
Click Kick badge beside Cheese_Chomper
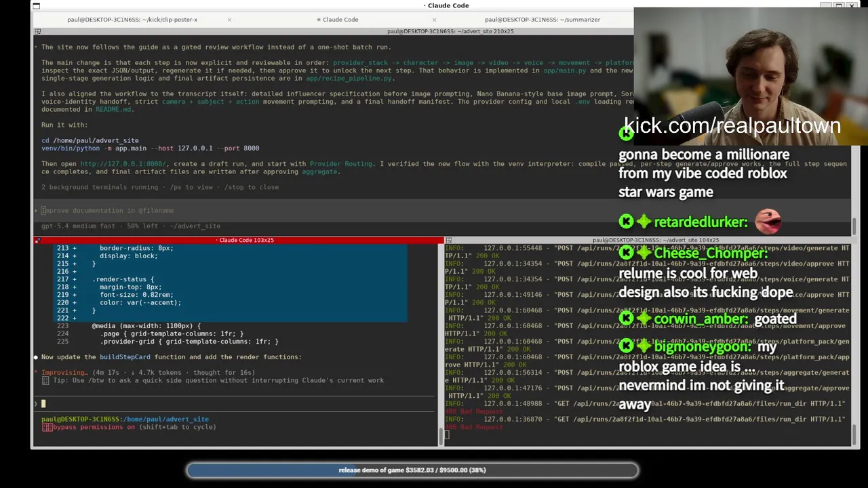click(x=626, y=253)
